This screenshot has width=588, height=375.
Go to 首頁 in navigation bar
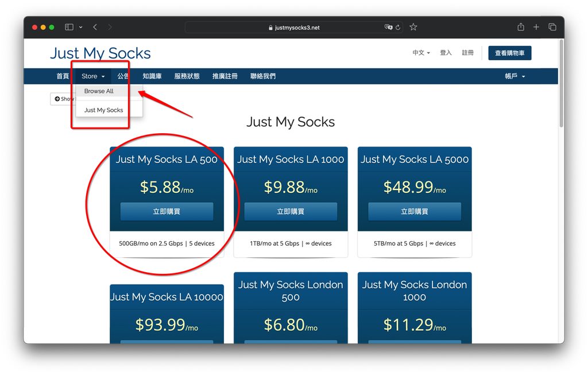pyautogui.click(x=63, y=76)
